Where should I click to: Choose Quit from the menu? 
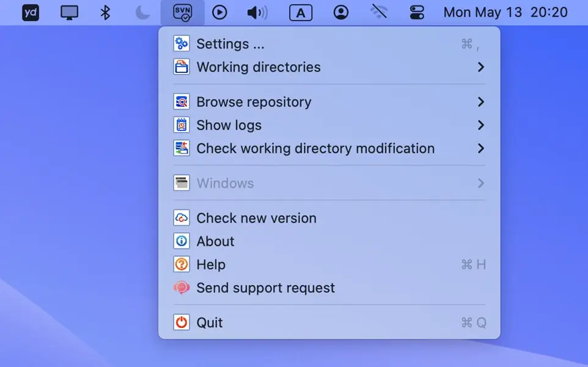tap(329, 323)
